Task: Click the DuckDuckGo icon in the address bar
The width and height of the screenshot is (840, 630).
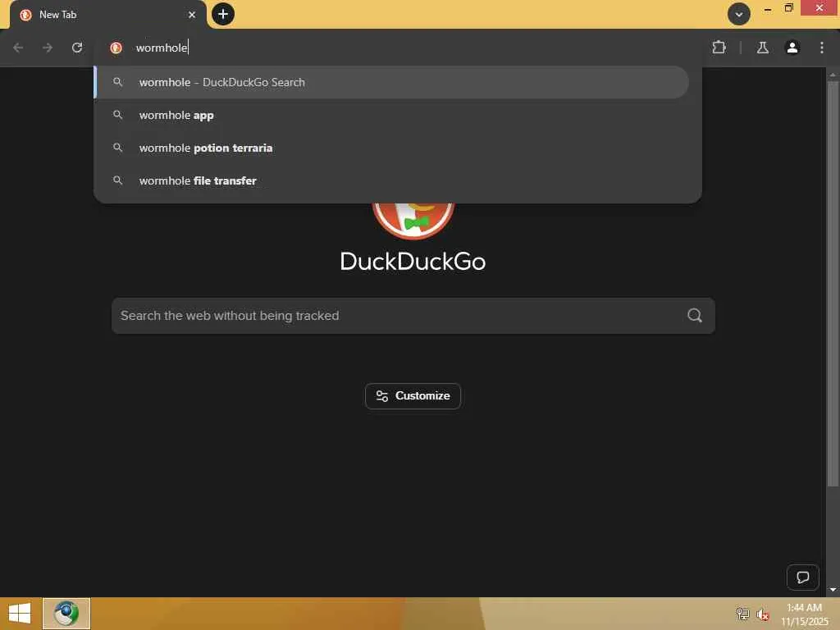Action: pyautogui.click(x=116, y=48)
